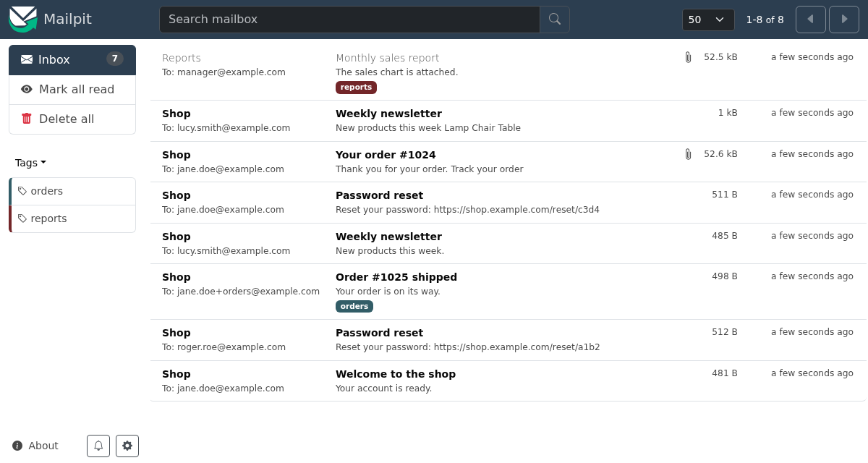The width and height of the screenshot is (868, 463).
Task: Click attachment paperclip on Your order #1024
Action: pyautogui.click(x=688, y=154)
